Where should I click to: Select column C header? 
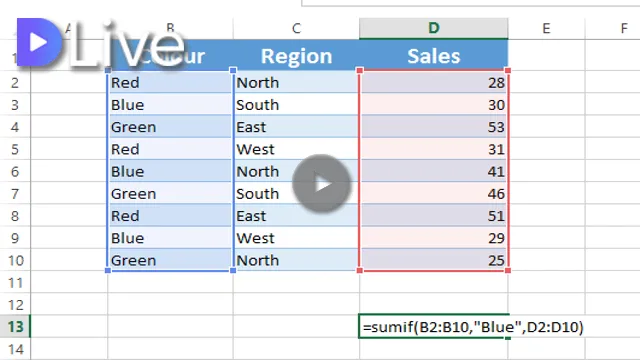pos(296,28)
